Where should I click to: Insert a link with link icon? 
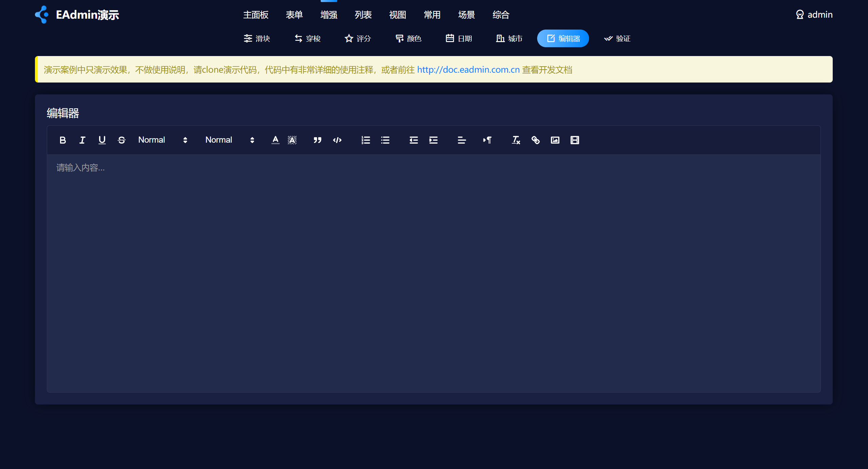(x=535, y=140)
